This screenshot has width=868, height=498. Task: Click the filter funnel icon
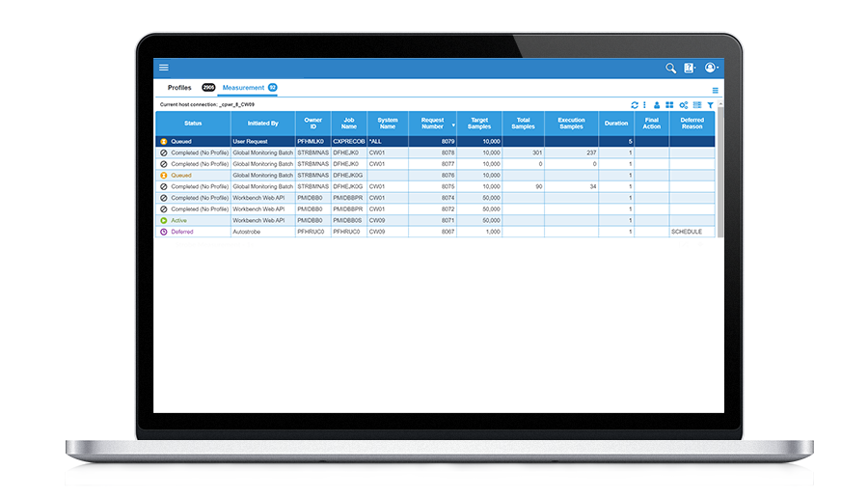tap(711, 104)
